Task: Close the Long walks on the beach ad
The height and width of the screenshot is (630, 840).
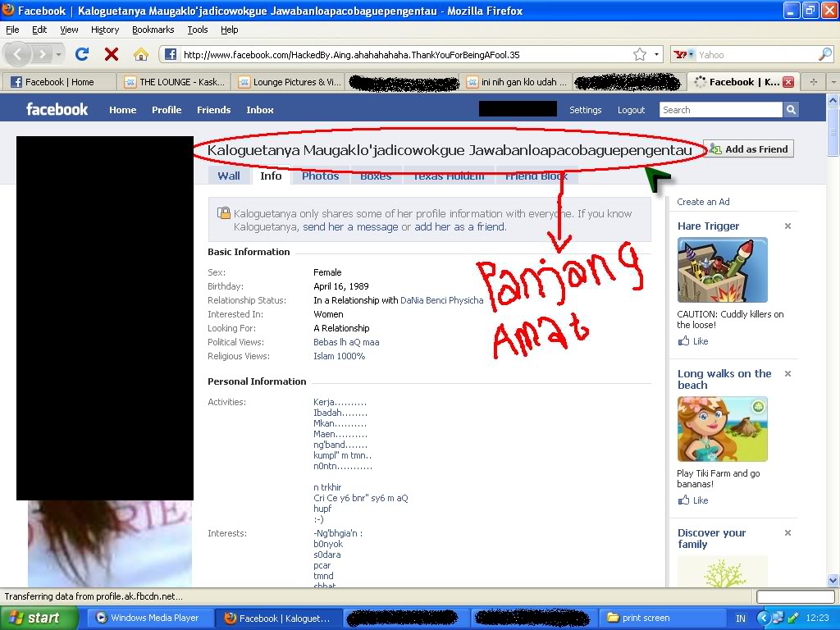Action: tap(787, 373)
